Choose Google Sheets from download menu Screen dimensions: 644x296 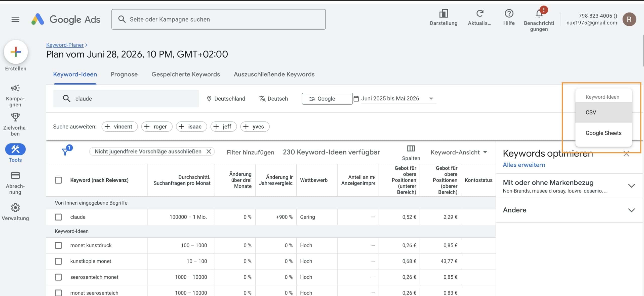click(x=603, y=133)
